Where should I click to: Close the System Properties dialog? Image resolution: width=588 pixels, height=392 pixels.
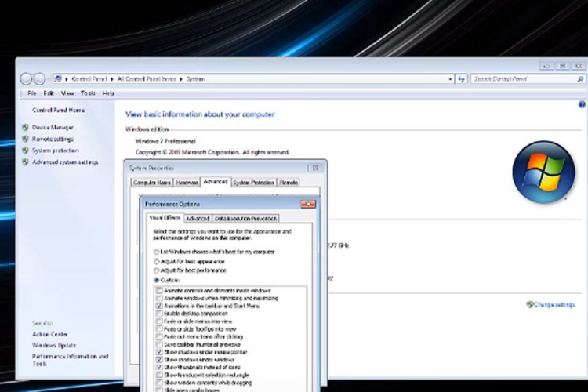point(315,168)
